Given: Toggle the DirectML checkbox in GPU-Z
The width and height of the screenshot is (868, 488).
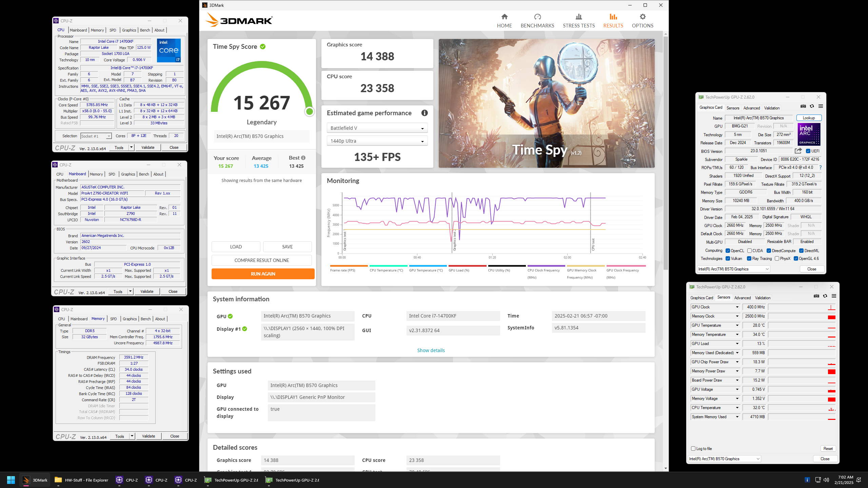Looking at the screenshot, I should (802, 251).
